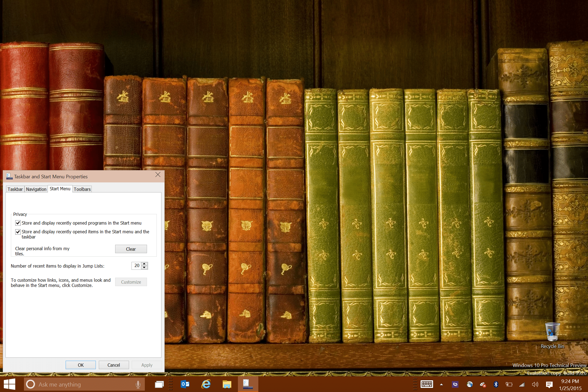588x392 pixels.
Task: Click Cancel in the properties dialog
Action: 114,365
